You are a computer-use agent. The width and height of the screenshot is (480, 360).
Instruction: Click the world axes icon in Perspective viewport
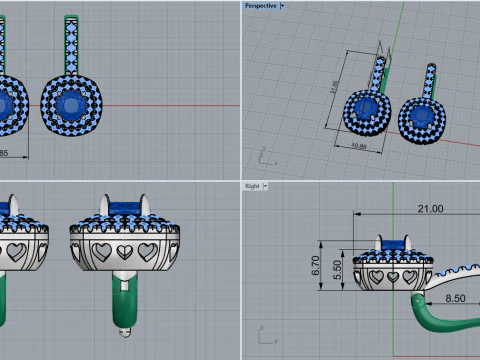[267, 156]
